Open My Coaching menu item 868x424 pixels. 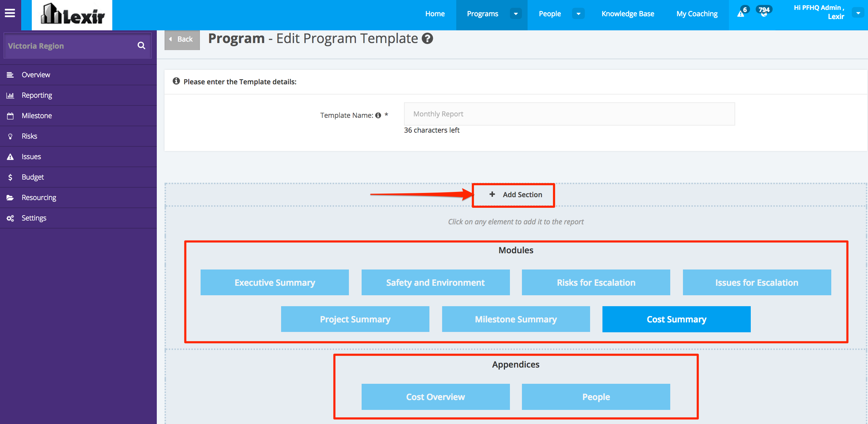coord(697,14)
